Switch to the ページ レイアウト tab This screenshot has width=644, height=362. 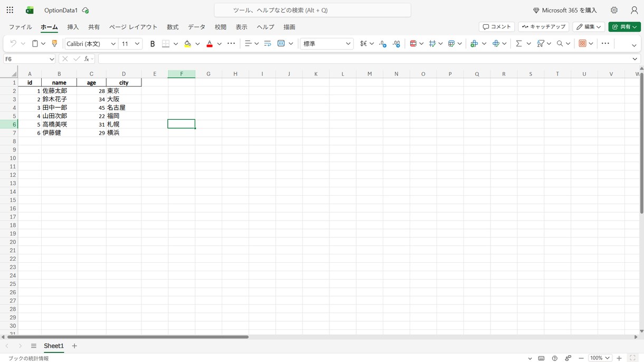pyautogui.click(x=133, y=27)
